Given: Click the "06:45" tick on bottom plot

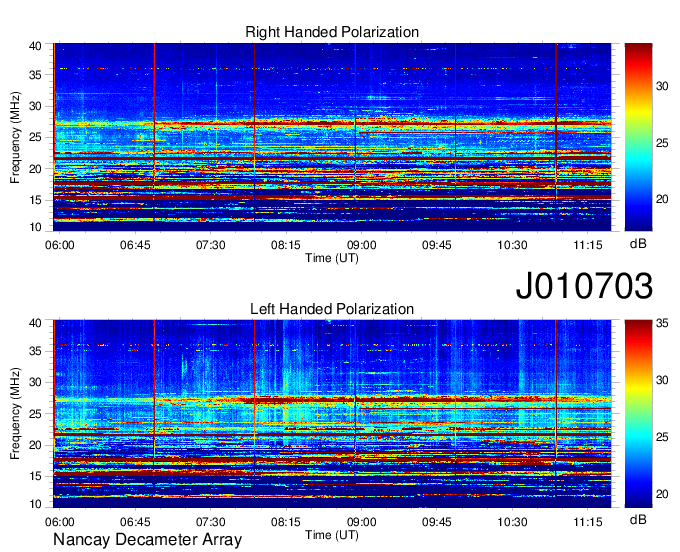Looking at the screenshot, I should click(135, 522).
